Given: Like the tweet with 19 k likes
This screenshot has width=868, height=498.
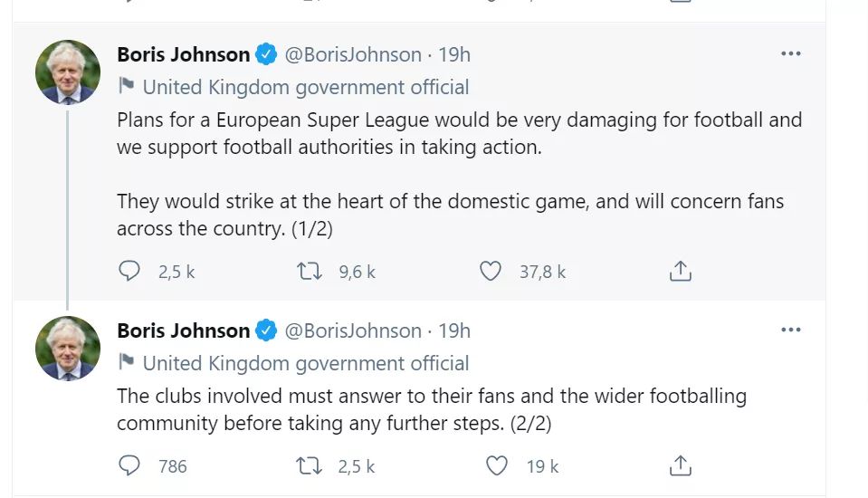Looking at the screenshot, I should 497,465.
